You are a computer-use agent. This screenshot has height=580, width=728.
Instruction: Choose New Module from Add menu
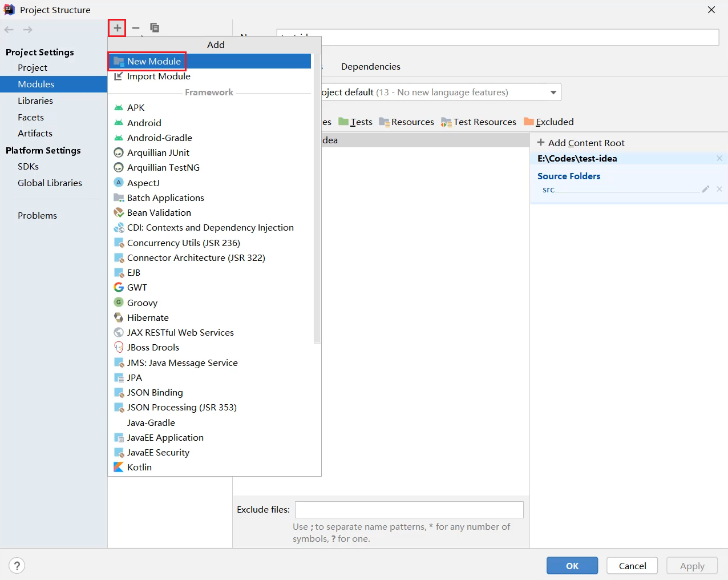tap(153, 61)
